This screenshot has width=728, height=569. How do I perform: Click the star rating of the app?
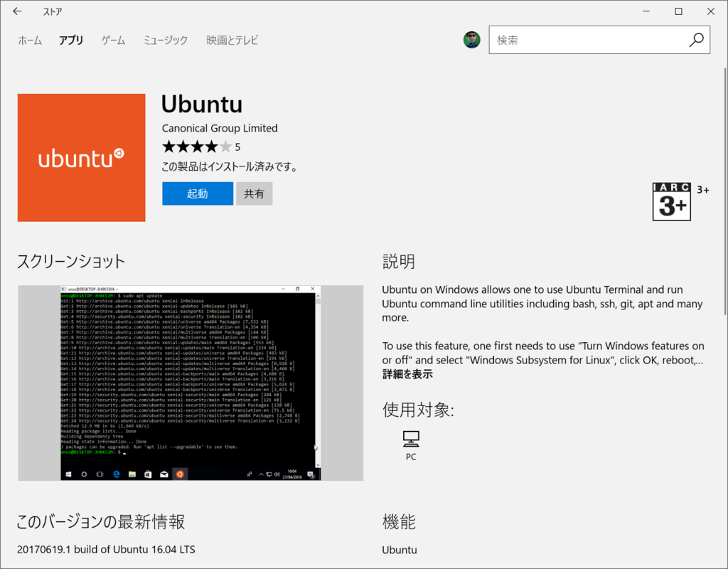(x=196, y=147)
